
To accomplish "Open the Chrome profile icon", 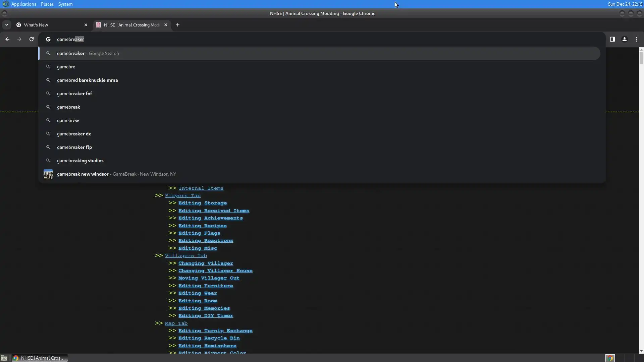I will coord(624,39).
